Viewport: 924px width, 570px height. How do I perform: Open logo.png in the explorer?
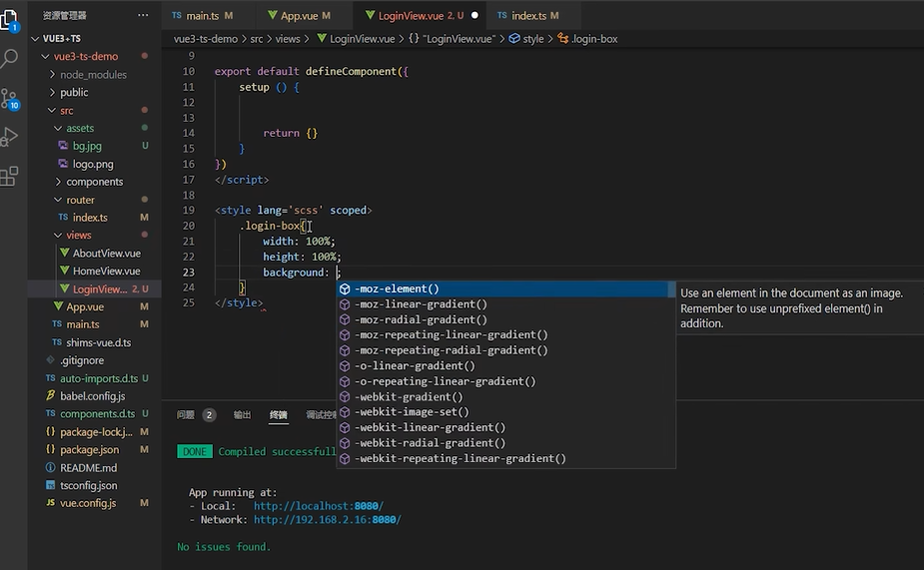pyautogui.click(x=94, y=164)
